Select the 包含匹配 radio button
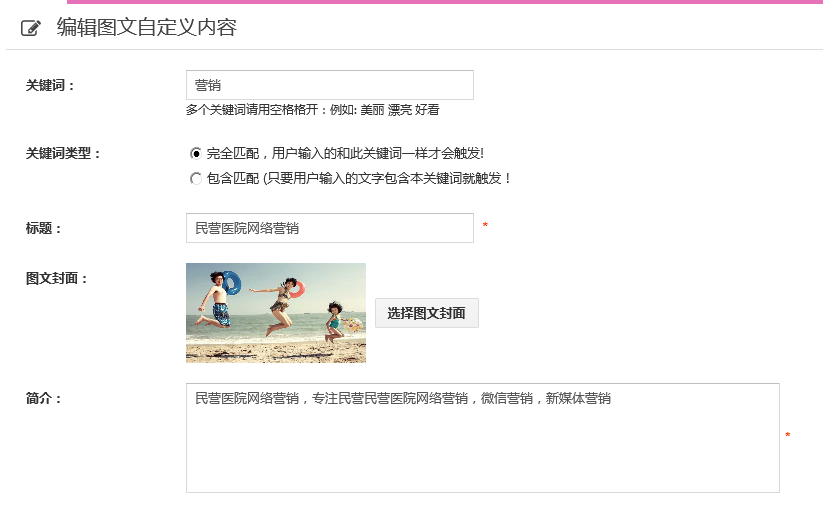Screen dimensions: 823x510 (196, 178)
